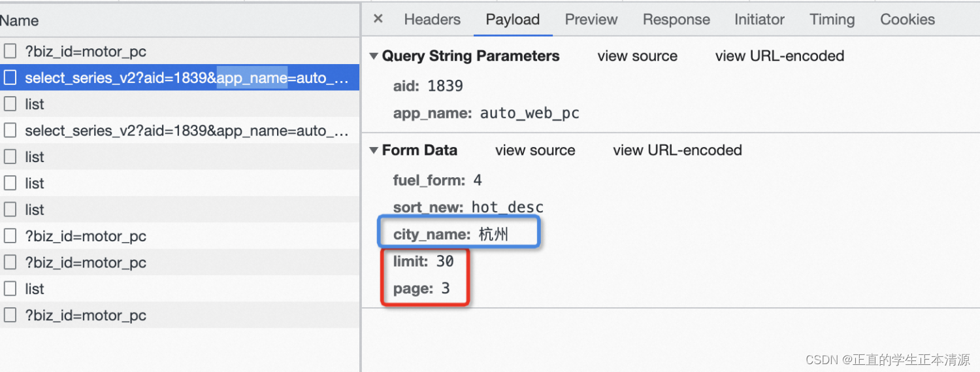Click view URL-encoded for Query String Parameters
The height and width of the screenshot is (372, 980).
tap(779, 56)
